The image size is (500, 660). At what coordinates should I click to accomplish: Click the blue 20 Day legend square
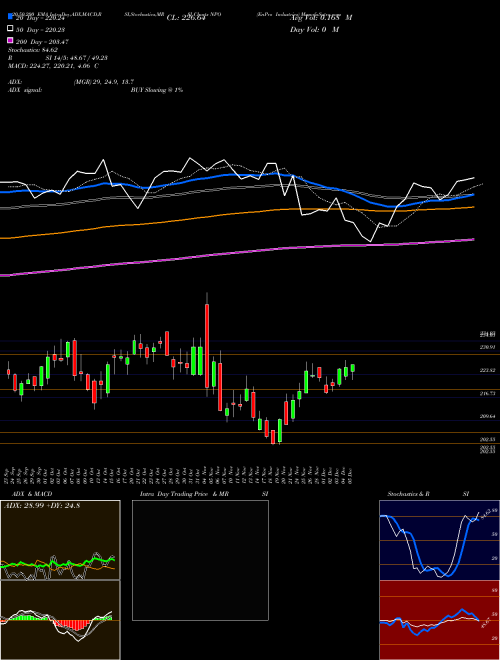click(x=11, y=16)
